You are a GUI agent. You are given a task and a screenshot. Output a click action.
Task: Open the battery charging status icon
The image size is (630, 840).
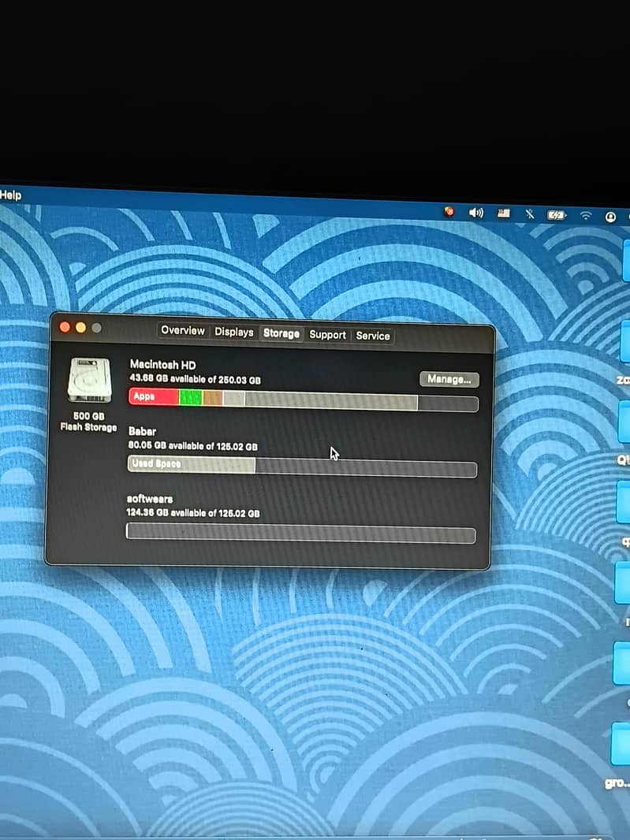pos(557,215)
